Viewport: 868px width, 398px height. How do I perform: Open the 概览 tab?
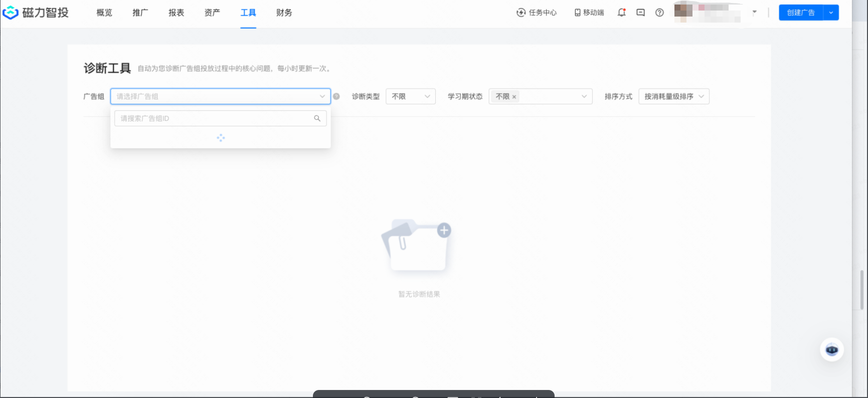(x=104, y=13)
